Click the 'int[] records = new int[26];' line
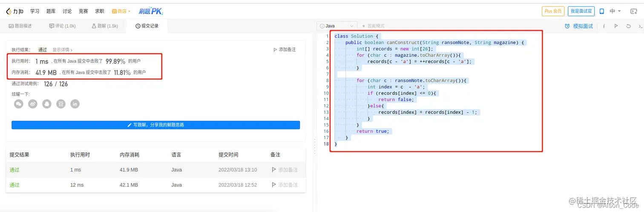The width and height of the screenshot is (644, 212). pyautogui.click(x=395, y=49)
